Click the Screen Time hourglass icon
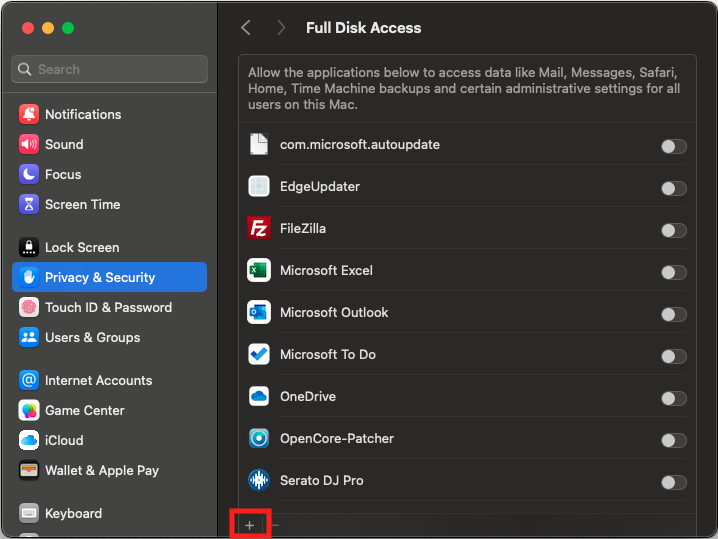 point(29,204)
